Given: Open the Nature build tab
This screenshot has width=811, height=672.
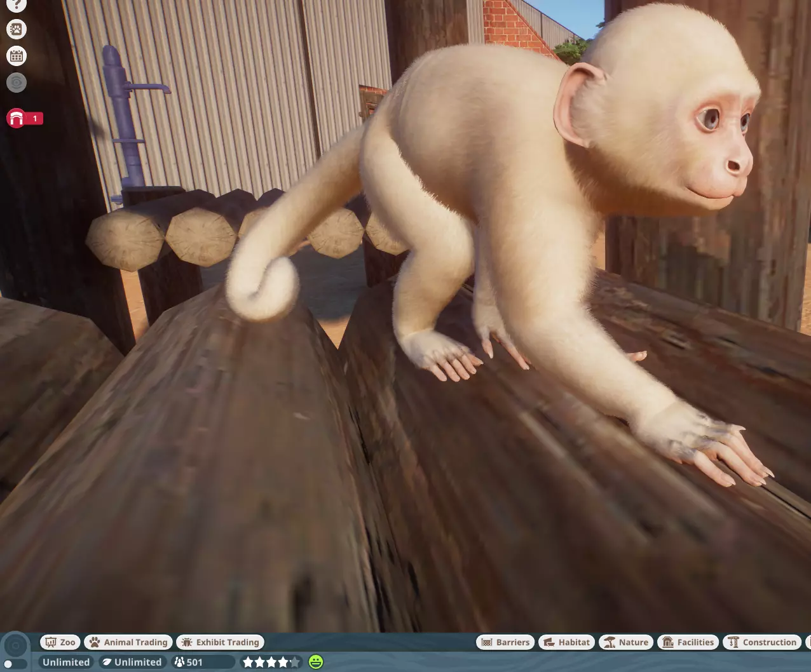Looking at the screenshot, I should point(626,642).
